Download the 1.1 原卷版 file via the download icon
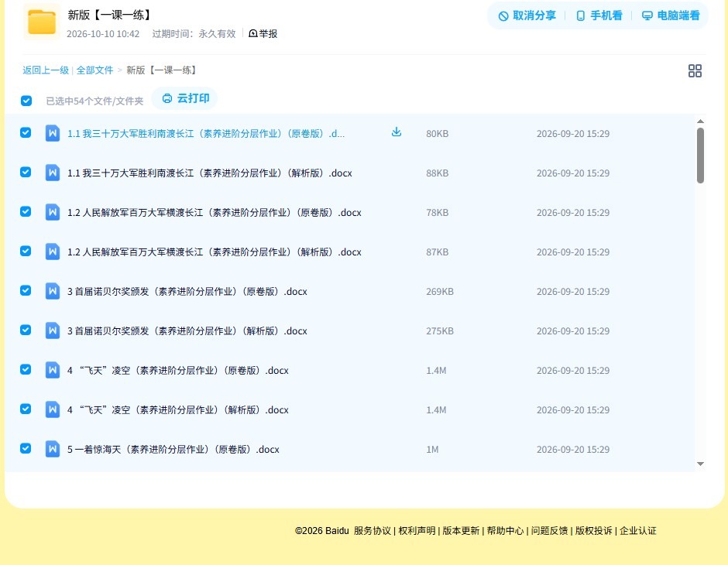 click(396, 132)
